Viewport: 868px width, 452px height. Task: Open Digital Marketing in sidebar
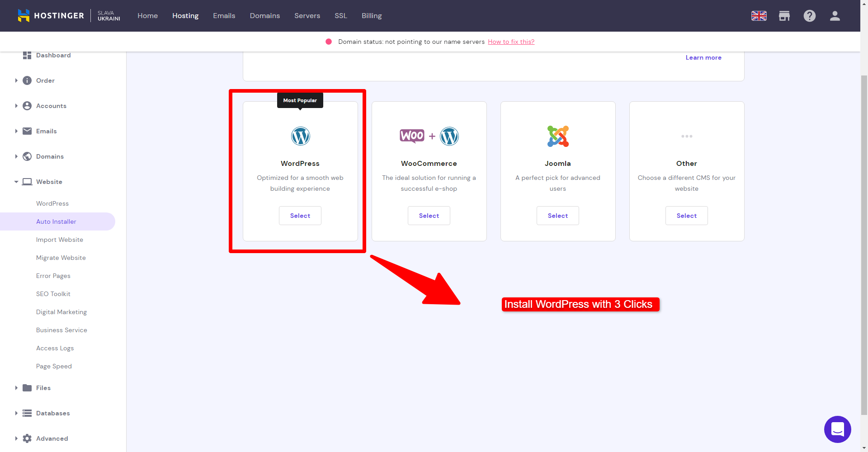pyautogui.click(x=61, y=312)
